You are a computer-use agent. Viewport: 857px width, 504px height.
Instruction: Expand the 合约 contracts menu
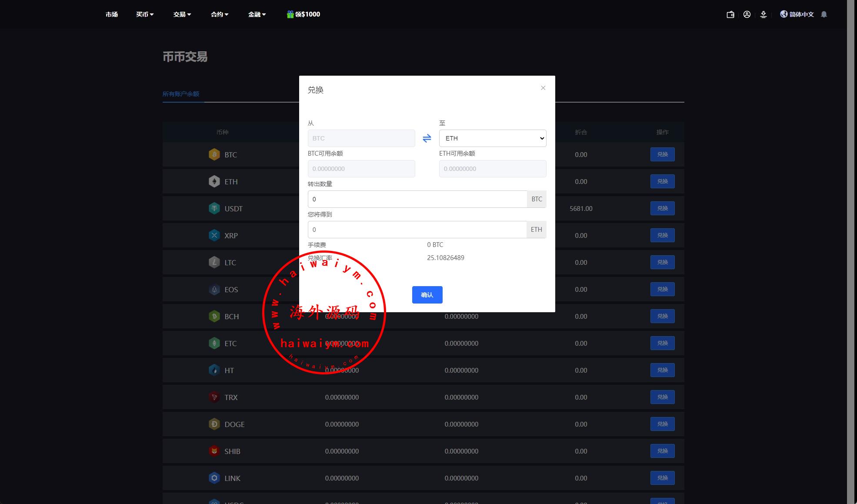(x=220, y=14)
